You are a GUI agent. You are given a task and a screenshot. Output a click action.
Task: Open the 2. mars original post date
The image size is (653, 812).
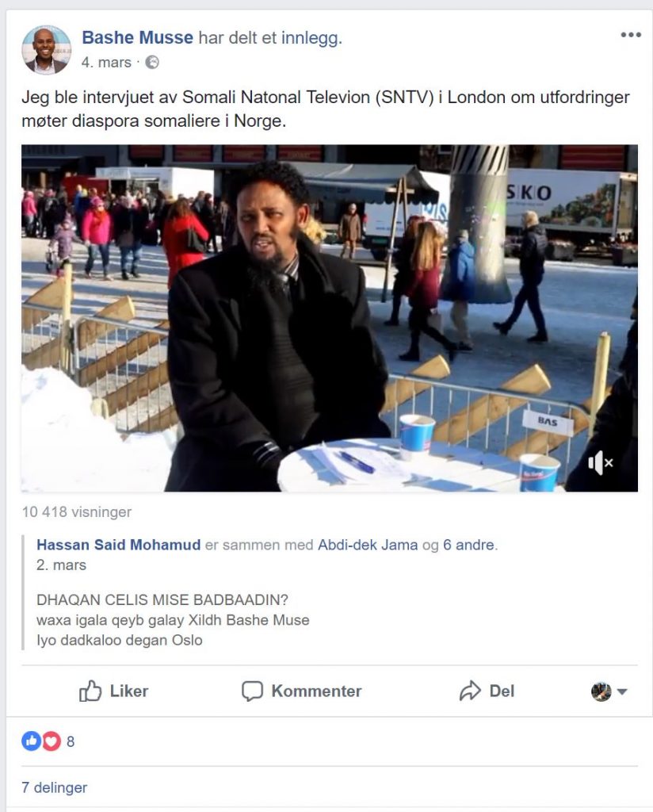[61, 565]
